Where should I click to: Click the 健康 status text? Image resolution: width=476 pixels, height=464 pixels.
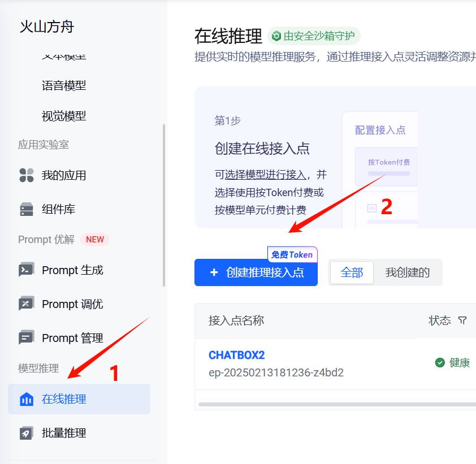pyautogui.click(x=460, y=362)
